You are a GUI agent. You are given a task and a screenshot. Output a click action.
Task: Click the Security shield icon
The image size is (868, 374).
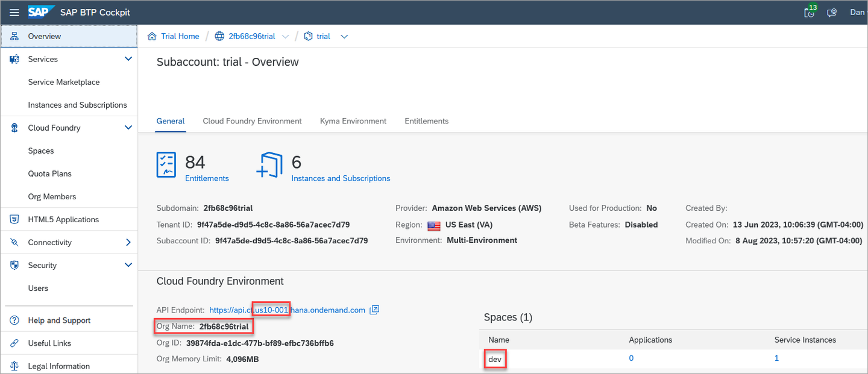14,265
